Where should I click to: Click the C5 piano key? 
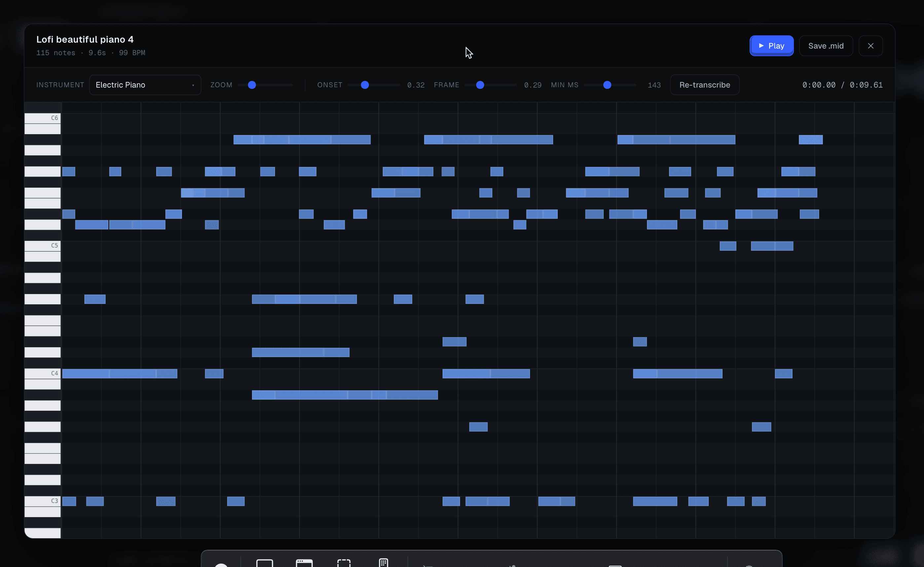pyautogui.click(x=42, y=246)
